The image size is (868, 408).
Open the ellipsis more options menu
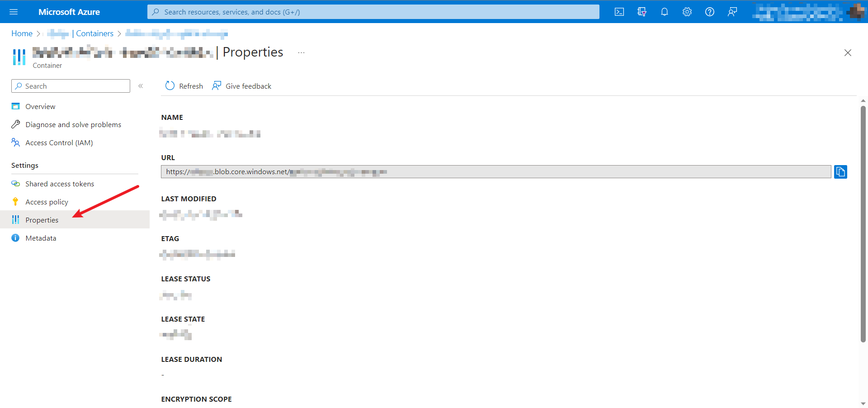(301, 53)
